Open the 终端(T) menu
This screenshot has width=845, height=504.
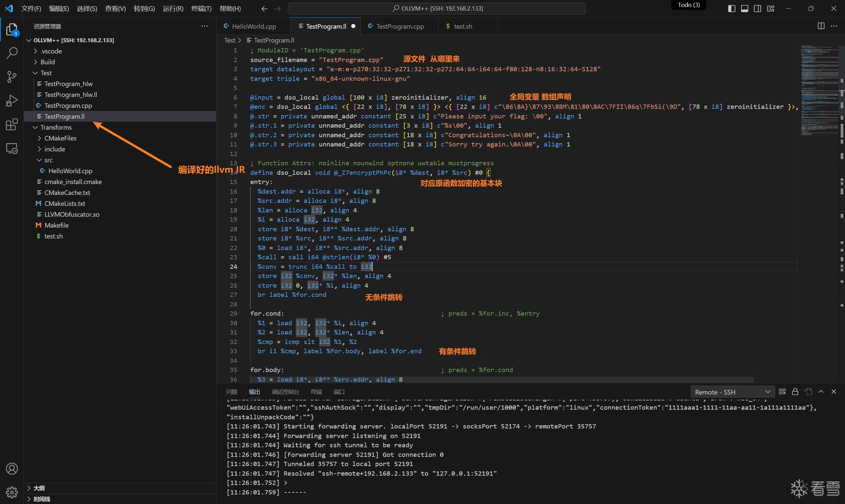click(x=201, y=9)
